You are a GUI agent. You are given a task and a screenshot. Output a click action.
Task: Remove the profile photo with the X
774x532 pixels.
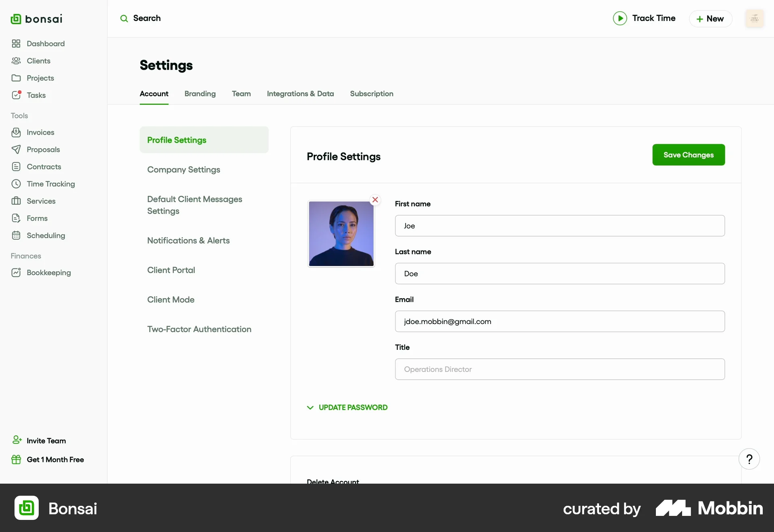375,199
